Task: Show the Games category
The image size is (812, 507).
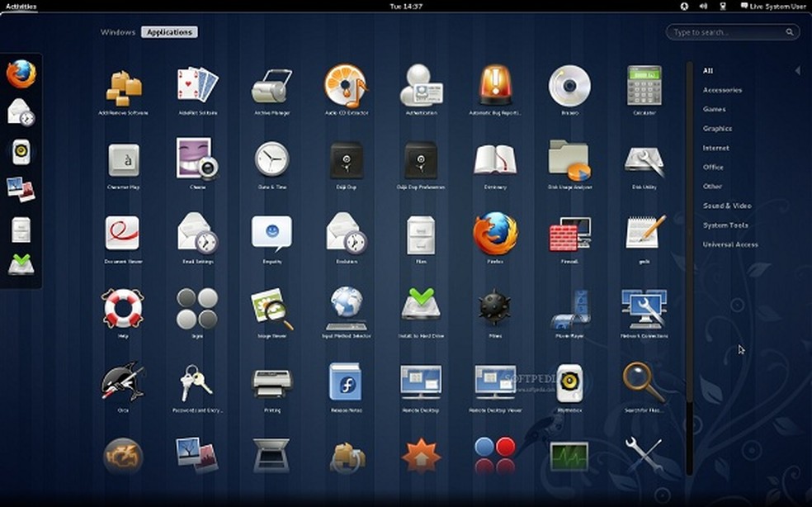Action: (x=714, y=109)
